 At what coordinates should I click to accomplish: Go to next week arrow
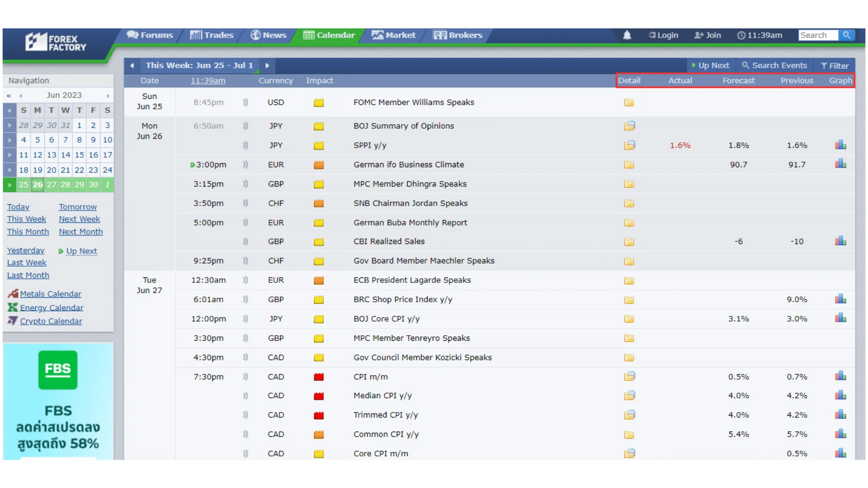click(x=267, y=66)
